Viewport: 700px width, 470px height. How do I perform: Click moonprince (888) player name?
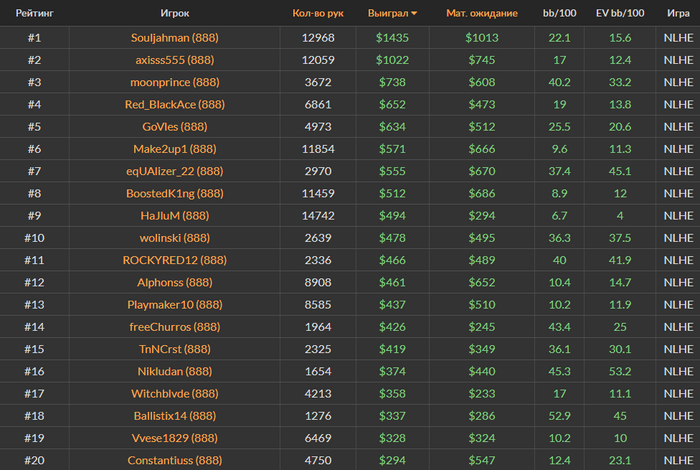click(x=175, y=82)
